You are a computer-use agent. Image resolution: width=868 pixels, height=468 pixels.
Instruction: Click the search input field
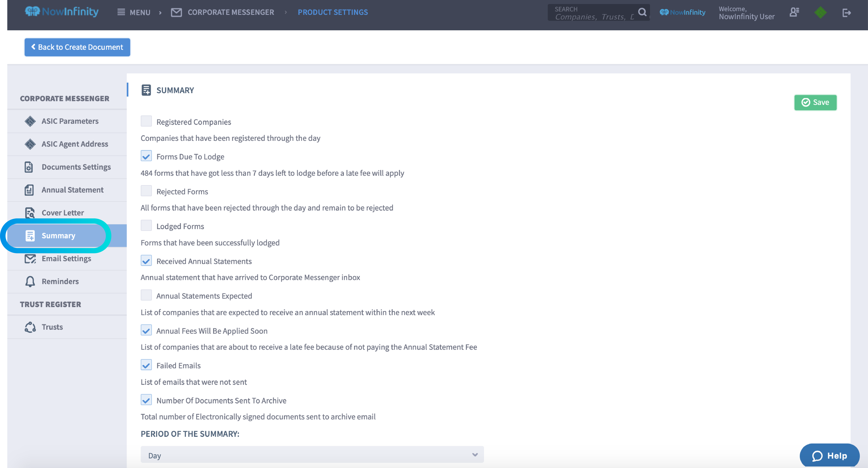pyautogui.click(x=595, y=12)
